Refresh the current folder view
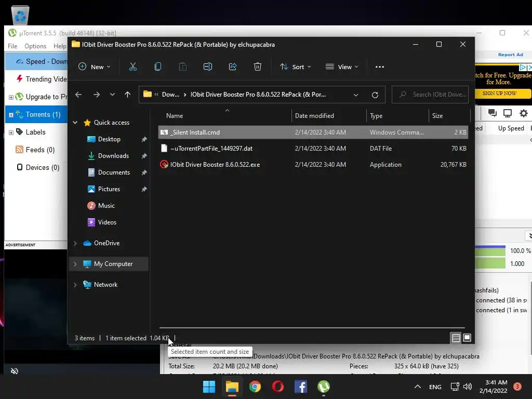532x399 pixels. pyautogui.click(x=375, y=95)
